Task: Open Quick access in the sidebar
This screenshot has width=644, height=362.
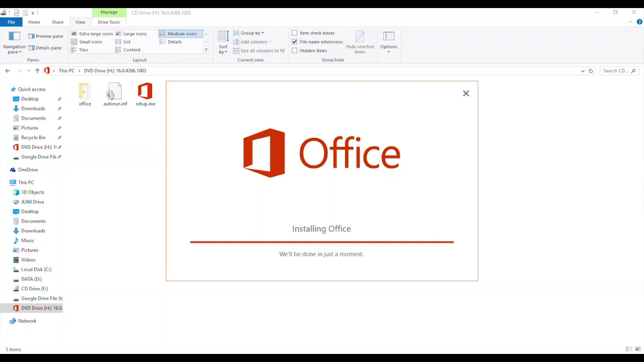Action: point(32,89)
